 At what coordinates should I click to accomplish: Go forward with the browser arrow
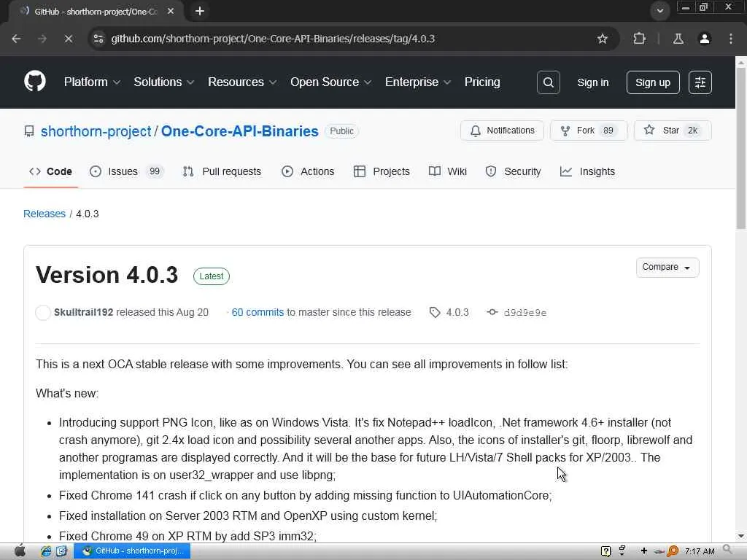click(42, 39)
